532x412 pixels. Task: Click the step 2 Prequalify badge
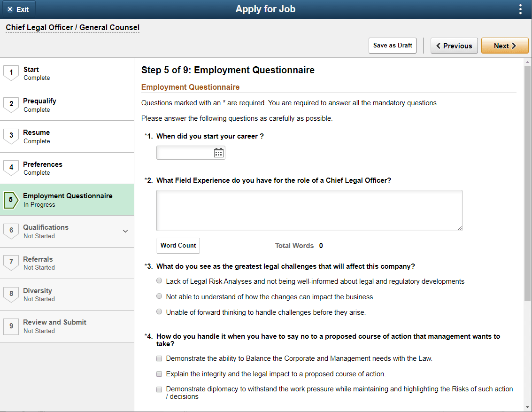(11, 104)
